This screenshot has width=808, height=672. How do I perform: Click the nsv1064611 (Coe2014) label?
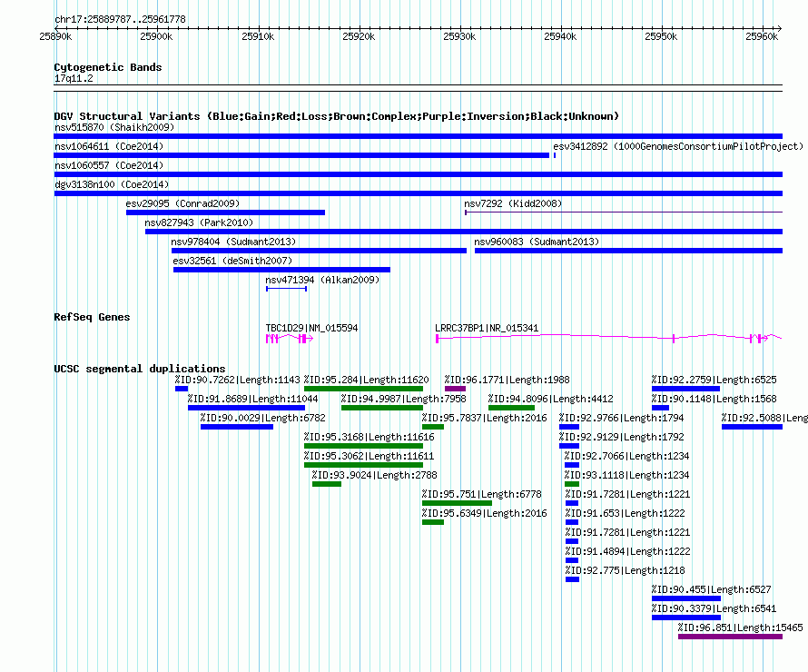coord(109,146)
